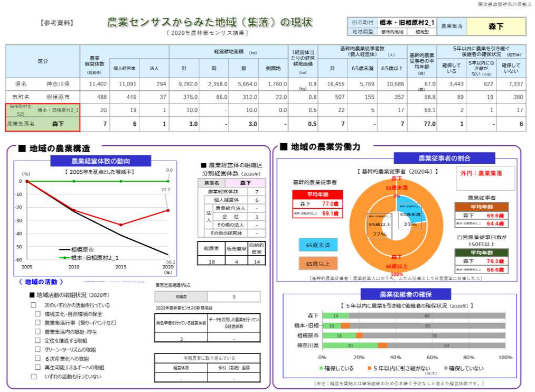Click the 有機農業に取り組んでいる table header
This screenshot has width=535, height=392.
click(208, 358)
